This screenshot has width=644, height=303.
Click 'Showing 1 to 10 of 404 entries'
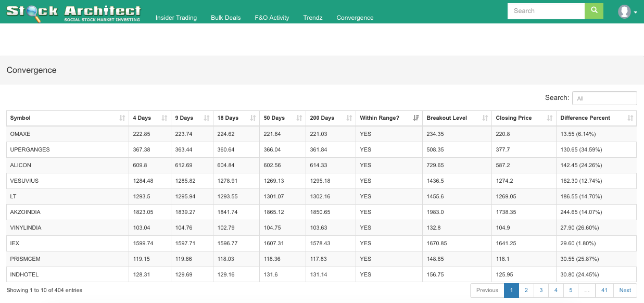[x=44, y=291]
